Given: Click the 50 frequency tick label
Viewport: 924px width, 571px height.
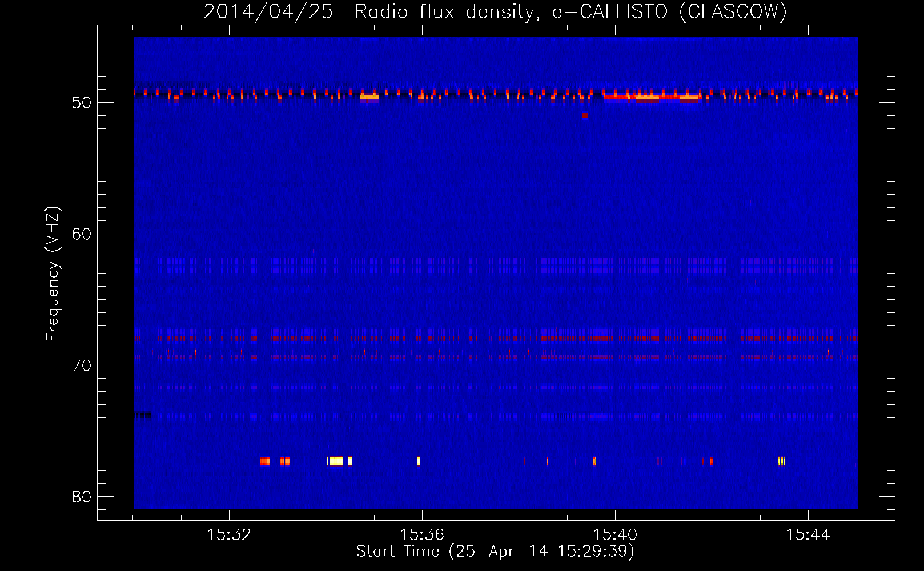Looking at the screenshot, I should 82,103.
